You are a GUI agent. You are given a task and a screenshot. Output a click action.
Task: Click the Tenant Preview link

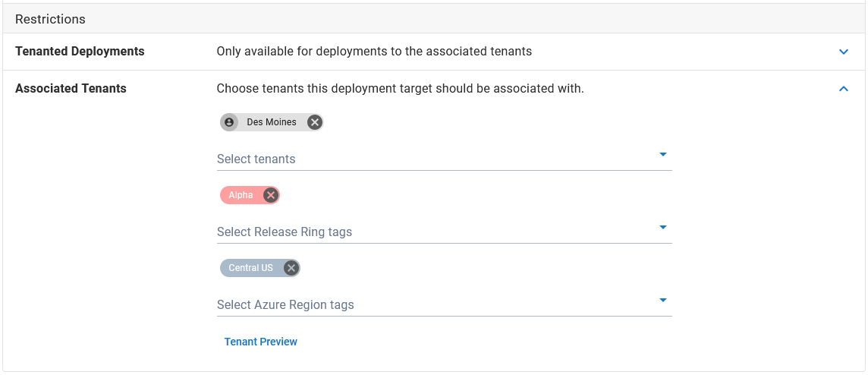[x=261, y=342]
